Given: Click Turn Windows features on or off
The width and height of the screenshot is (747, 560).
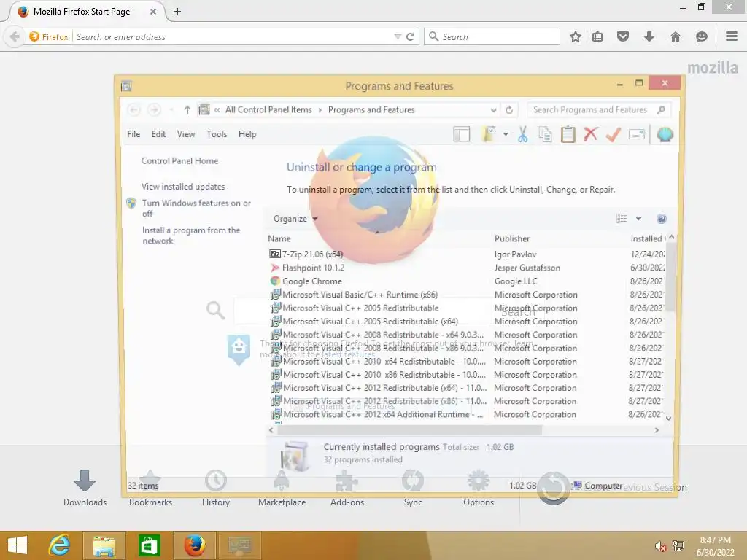Looking at the screenshot, I should point(196,208).
